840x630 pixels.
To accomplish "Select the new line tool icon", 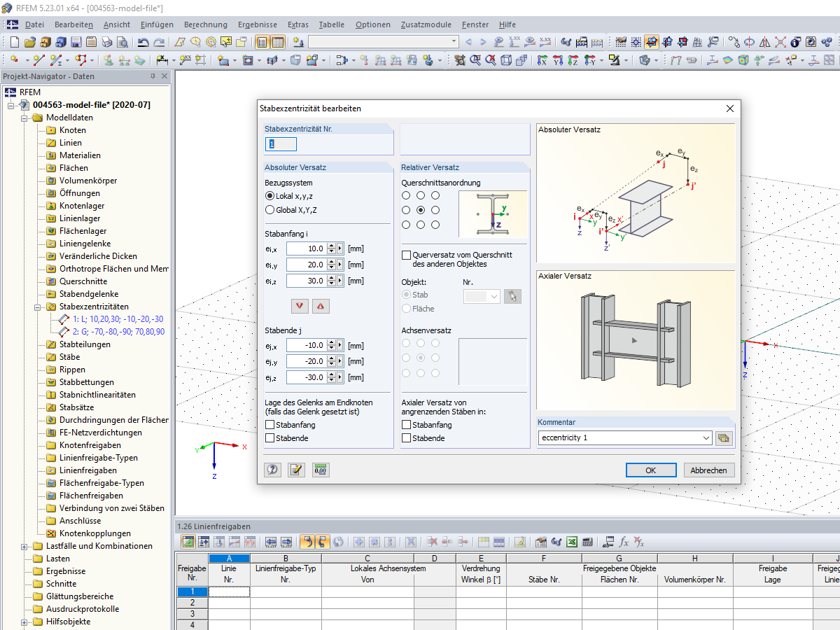I will pos(39,60).
